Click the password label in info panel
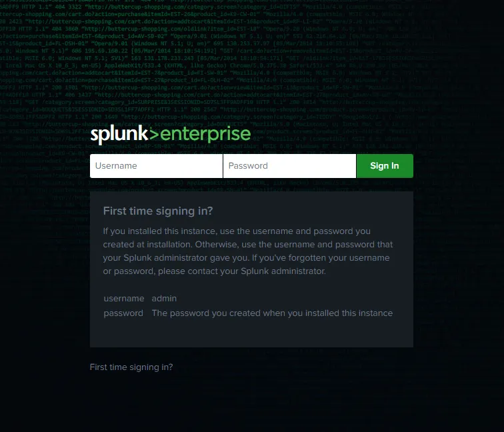This screenshot has width=504, height=432. 123,313
